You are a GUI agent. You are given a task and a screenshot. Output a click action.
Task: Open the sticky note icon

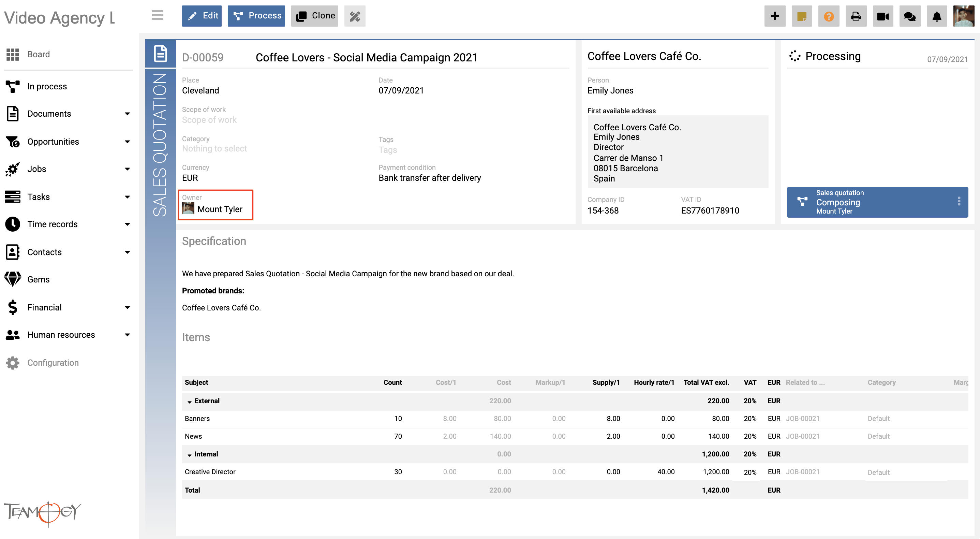(802, 16)
